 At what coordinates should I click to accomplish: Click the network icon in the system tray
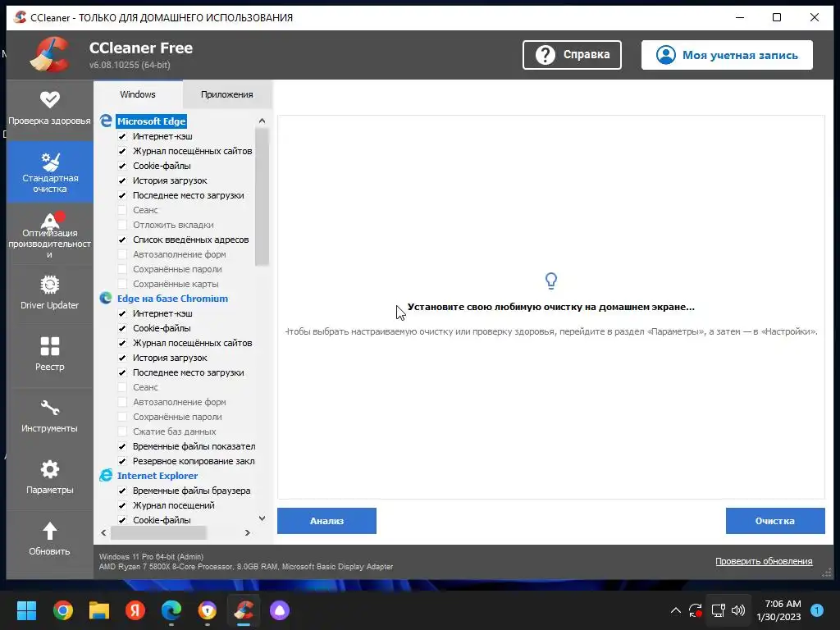718,610
